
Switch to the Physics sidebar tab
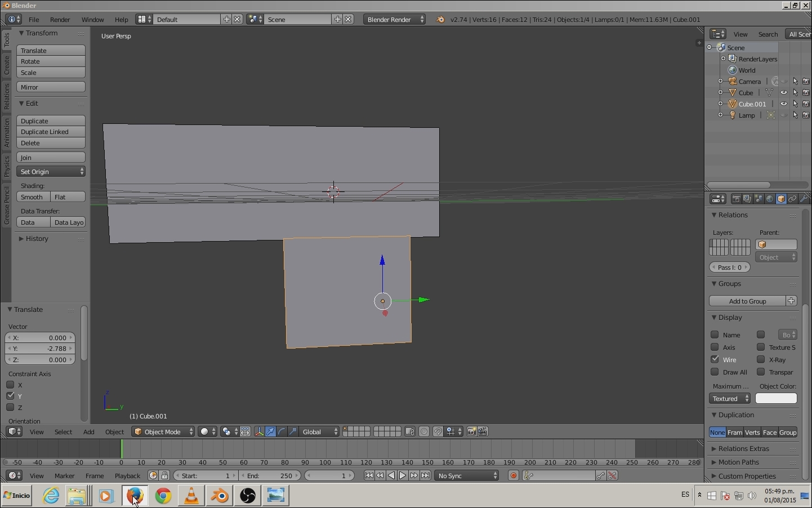6,166
